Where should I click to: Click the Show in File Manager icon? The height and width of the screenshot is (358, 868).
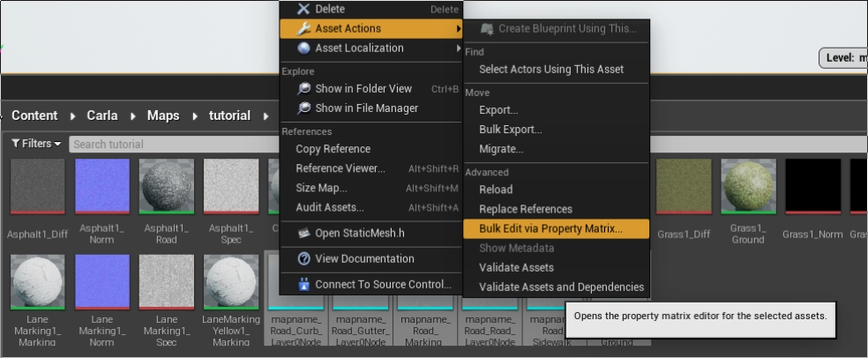[303, 108]
